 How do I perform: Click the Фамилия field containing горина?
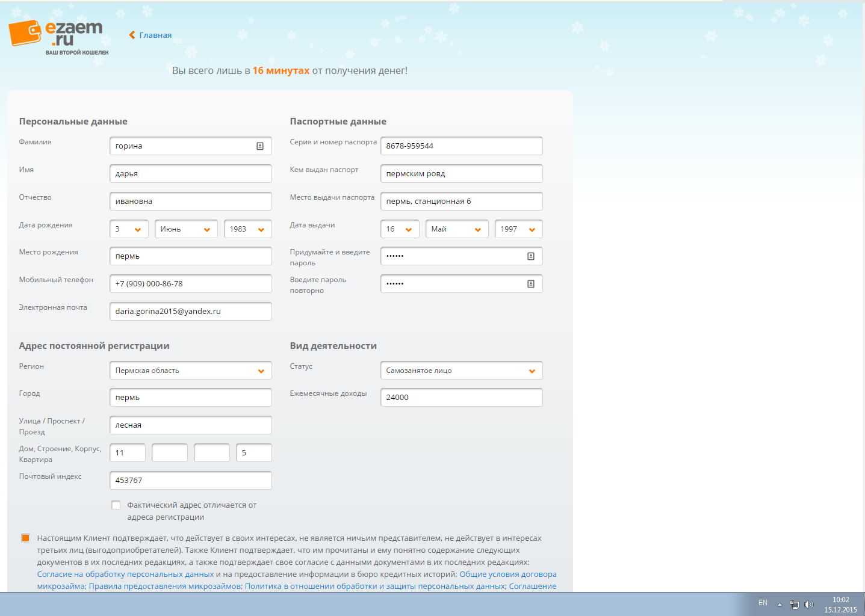coord(191,146)
